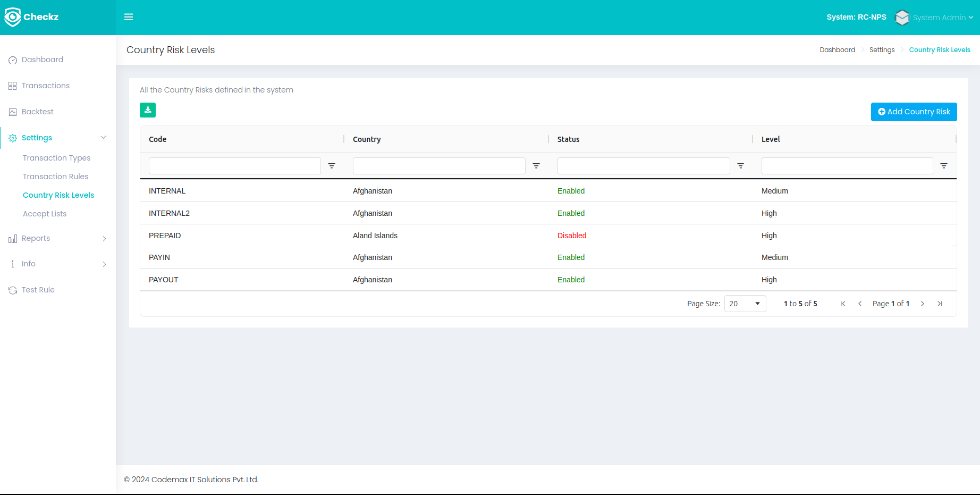Collapse the Settings menu chevron

(104, 138)
